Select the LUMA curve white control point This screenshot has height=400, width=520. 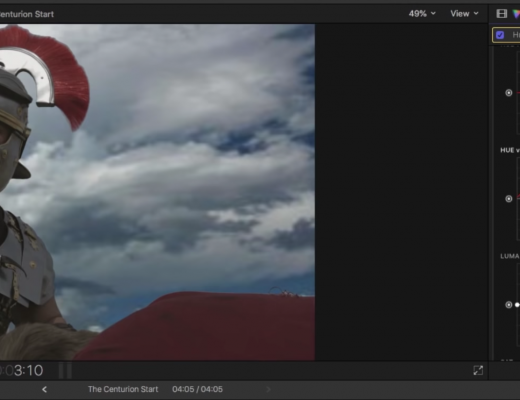pyautogui.click(x=517, y=305)
